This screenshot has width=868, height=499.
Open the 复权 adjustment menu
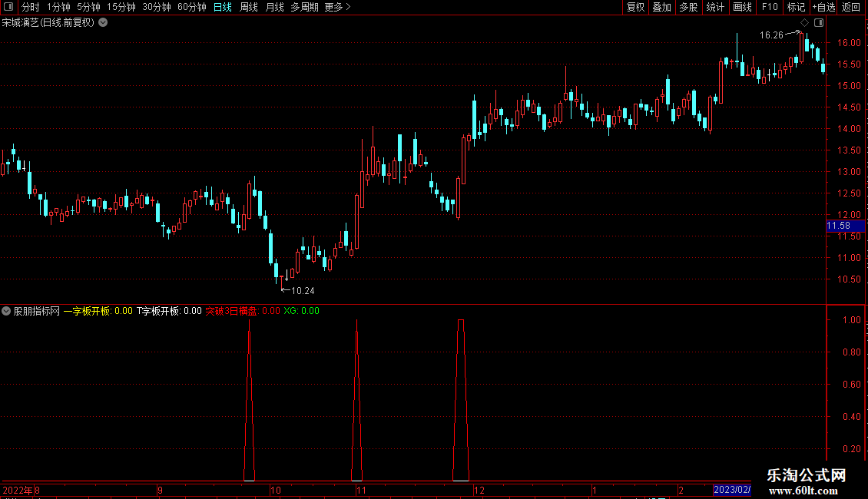(x=635, y=7)
